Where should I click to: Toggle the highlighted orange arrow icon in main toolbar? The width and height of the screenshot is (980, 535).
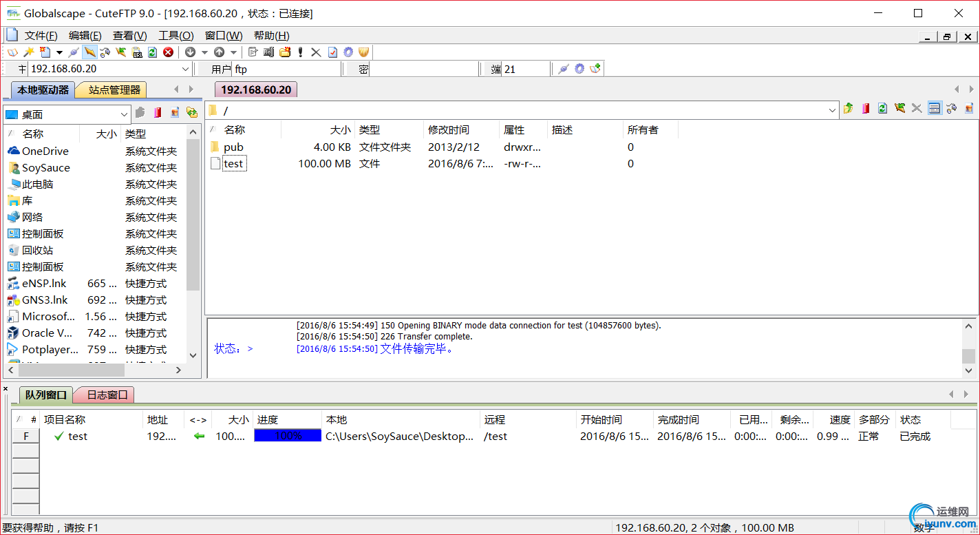(89, 52)
